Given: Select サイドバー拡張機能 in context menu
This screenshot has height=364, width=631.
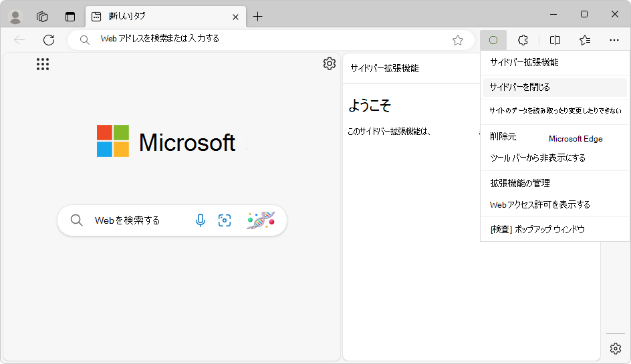Looking at the screenshot, I should tap(555, 62).
